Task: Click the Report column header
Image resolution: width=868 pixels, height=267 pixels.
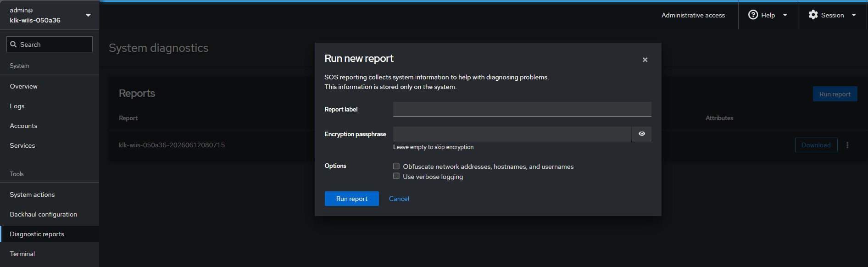Action: 128,118
